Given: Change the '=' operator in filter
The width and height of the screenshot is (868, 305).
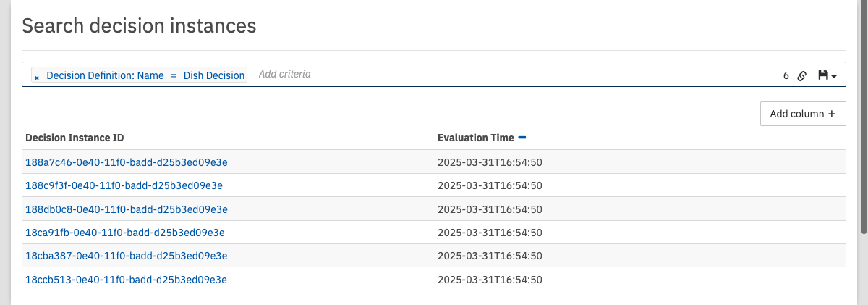Looking at the screenshot, I should (x=174, y=75).
